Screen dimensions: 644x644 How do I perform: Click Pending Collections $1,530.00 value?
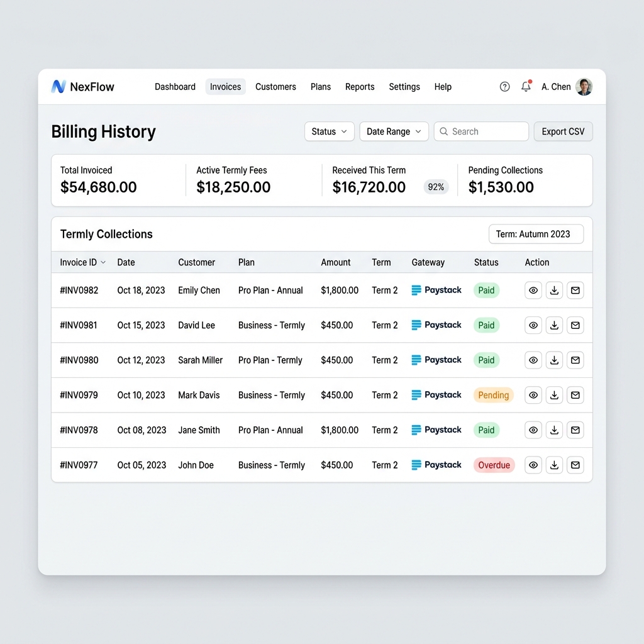501,187
